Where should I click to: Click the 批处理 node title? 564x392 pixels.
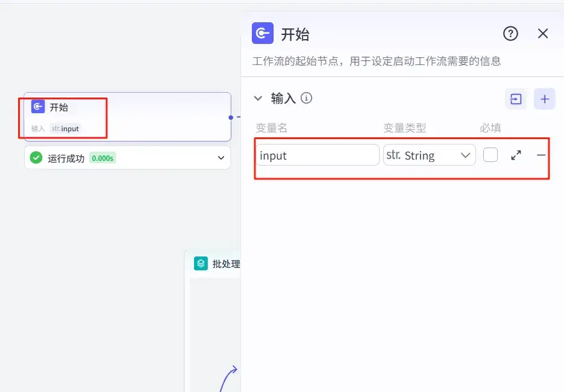click(226, 264)
